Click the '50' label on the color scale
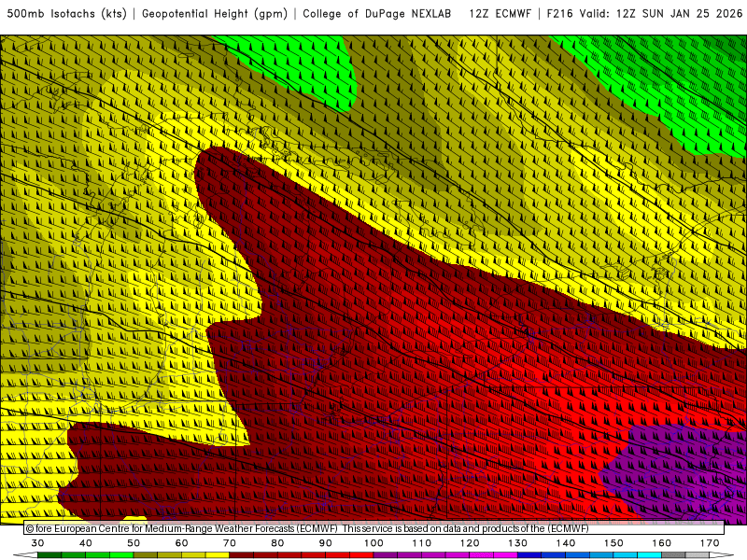 pyautogui.click(x=134, y=543)
